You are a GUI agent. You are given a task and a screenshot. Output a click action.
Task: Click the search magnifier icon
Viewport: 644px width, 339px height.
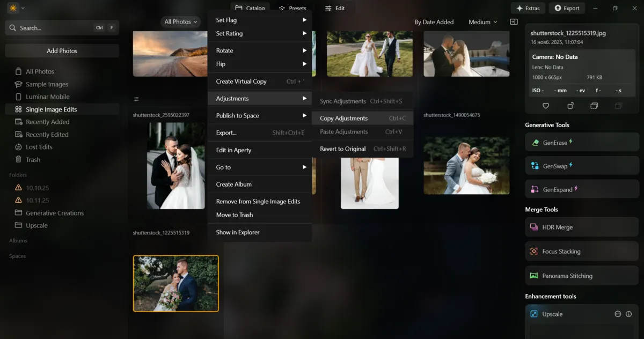click(x=12, y=27)
